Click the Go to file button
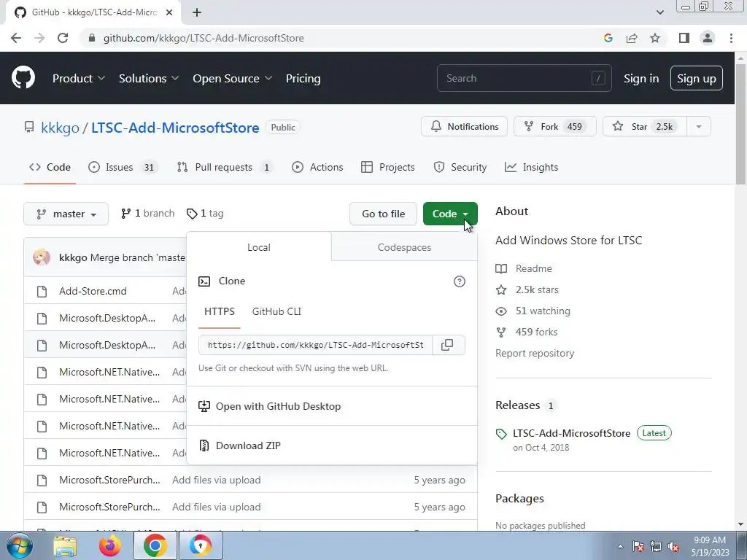 click(x=383, y=214)
